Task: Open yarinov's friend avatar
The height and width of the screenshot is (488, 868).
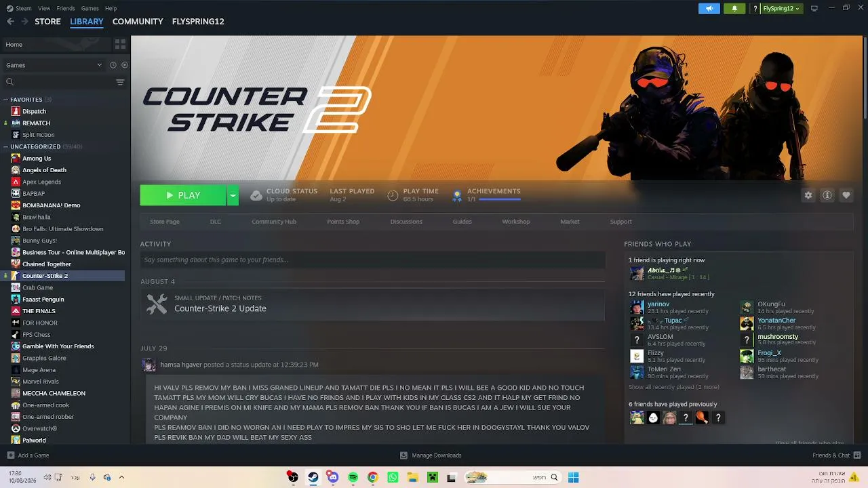Action: (x=637, y=308)
